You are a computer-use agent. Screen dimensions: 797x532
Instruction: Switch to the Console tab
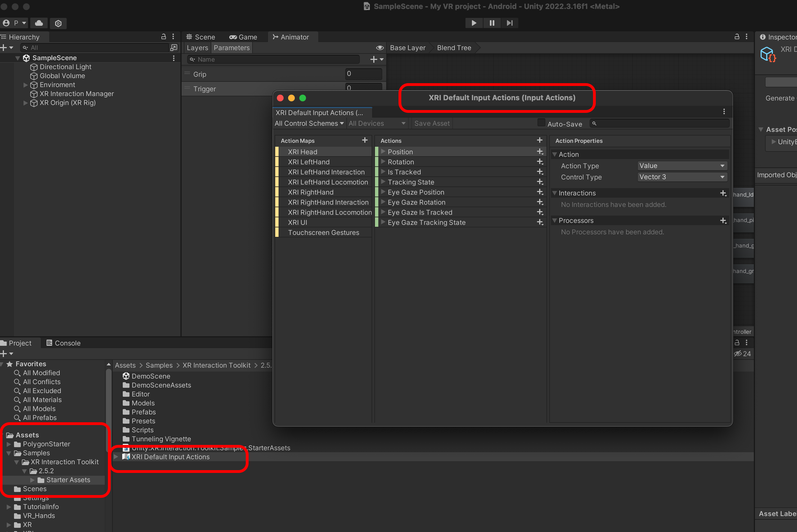click(x=64, y=343)
